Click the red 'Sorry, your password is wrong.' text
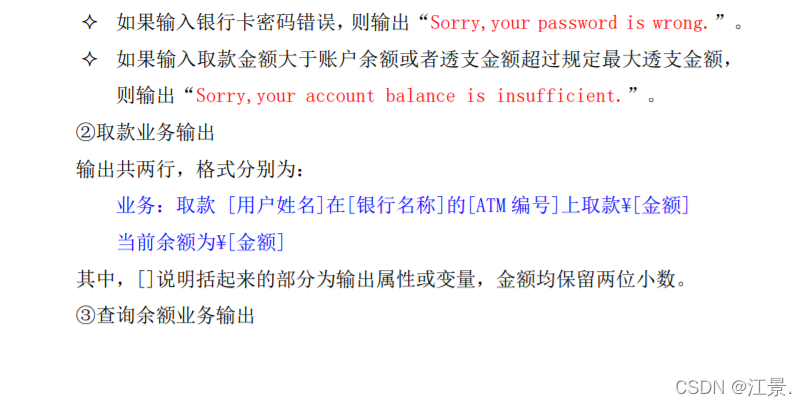 (x=570, y=23)
